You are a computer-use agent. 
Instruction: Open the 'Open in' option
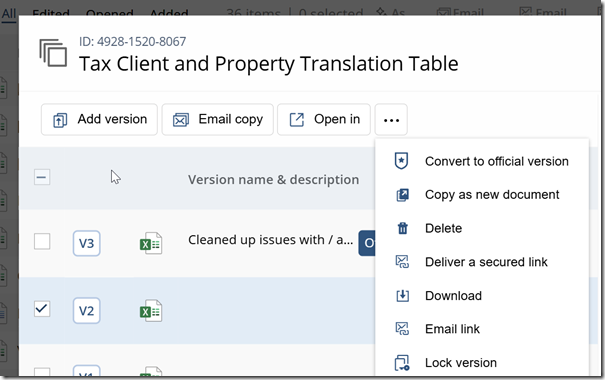324,120
